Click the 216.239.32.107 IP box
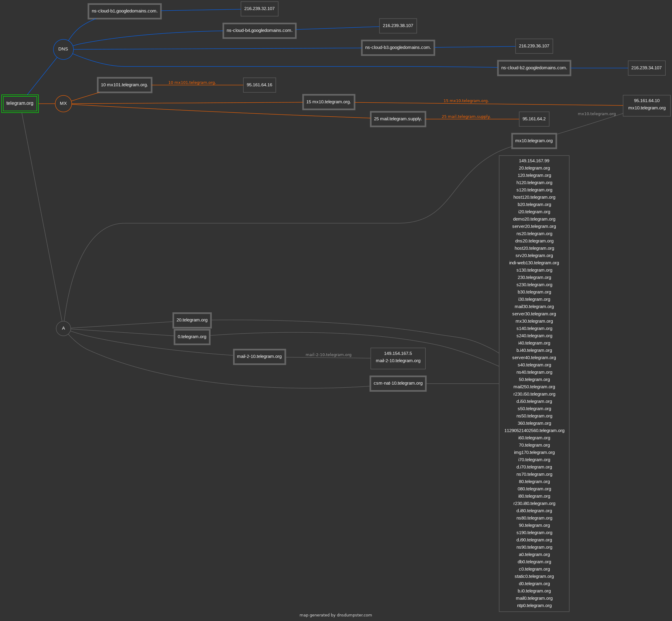Image resolution: width=672 pixels, height=621 pixels. tap(259, 9)
